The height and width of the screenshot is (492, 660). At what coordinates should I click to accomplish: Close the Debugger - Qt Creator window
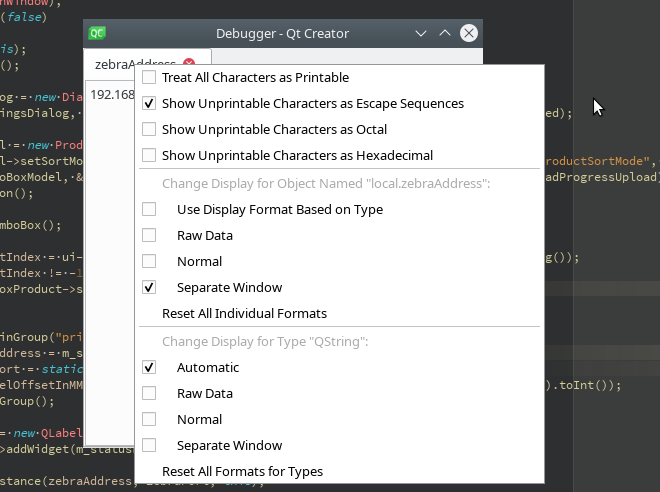468,33
